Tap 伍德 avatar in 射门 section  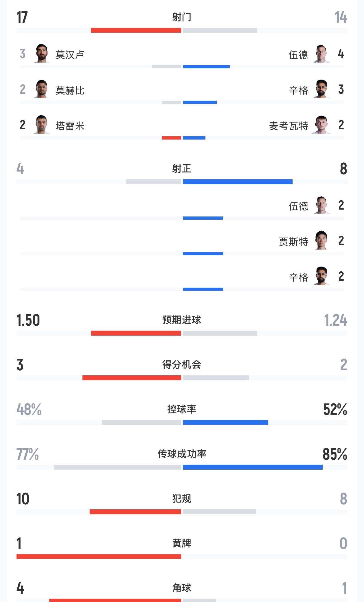pos(321,53)
